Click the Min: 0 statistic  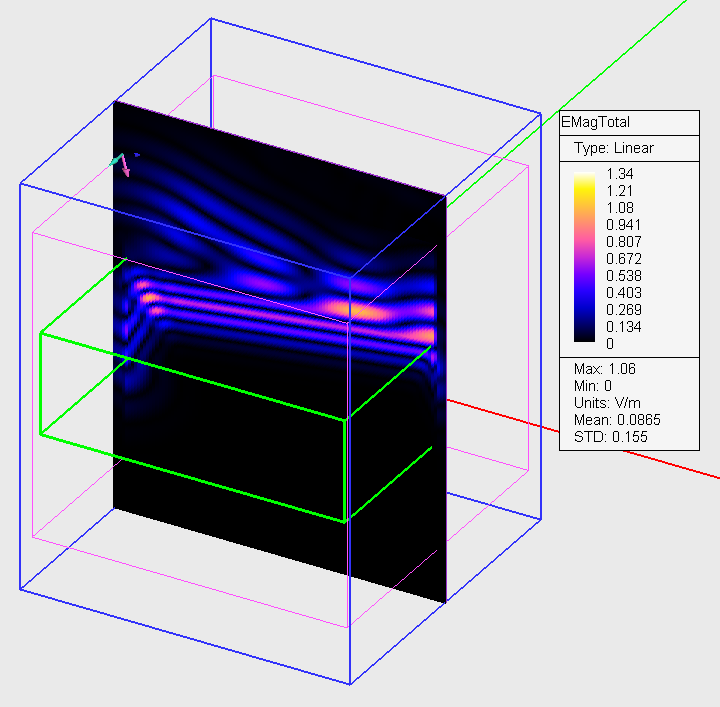594,385
